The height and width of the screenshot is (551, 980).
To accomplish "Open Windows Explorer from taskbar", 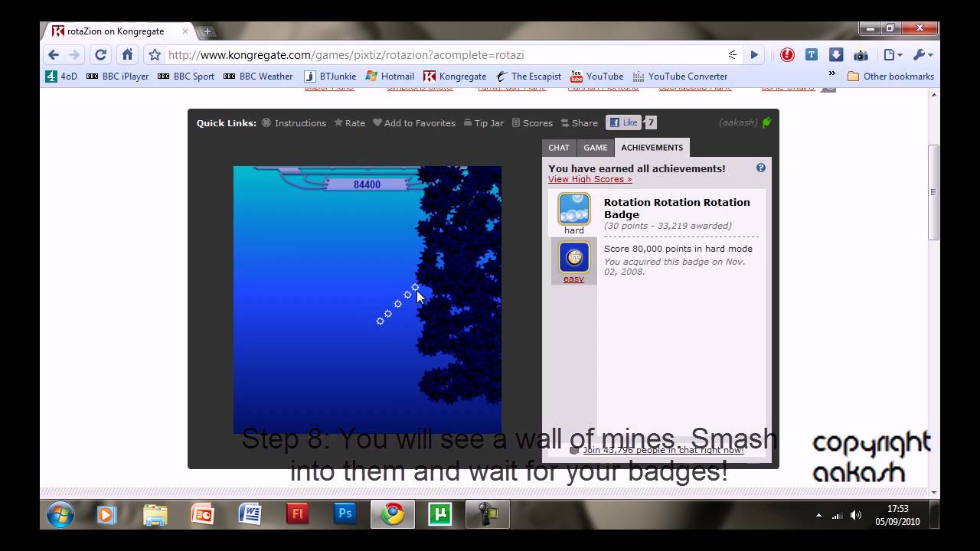I will (x=155, y=515).
